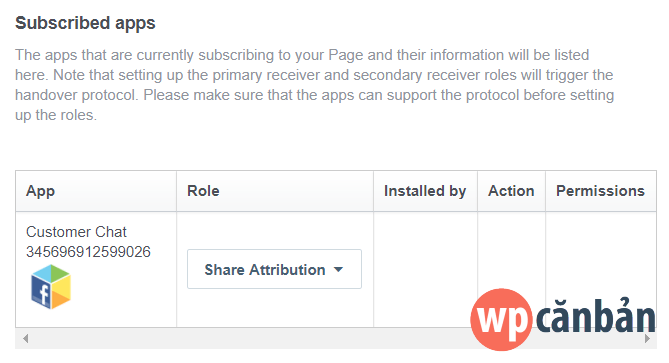The image size is (669, 363).
Task: Click the Customer Chat app name
Action: tap(76, 232)
